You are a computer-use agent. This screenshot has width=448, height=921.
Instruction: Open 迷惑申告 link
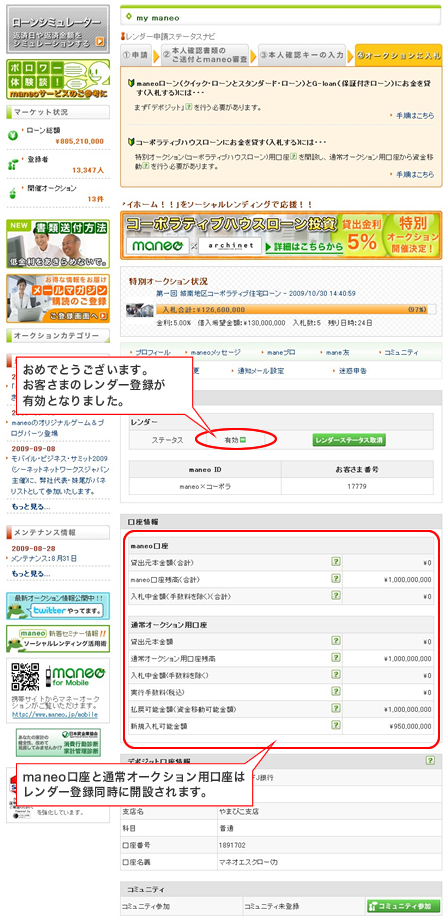pos(353,371)
